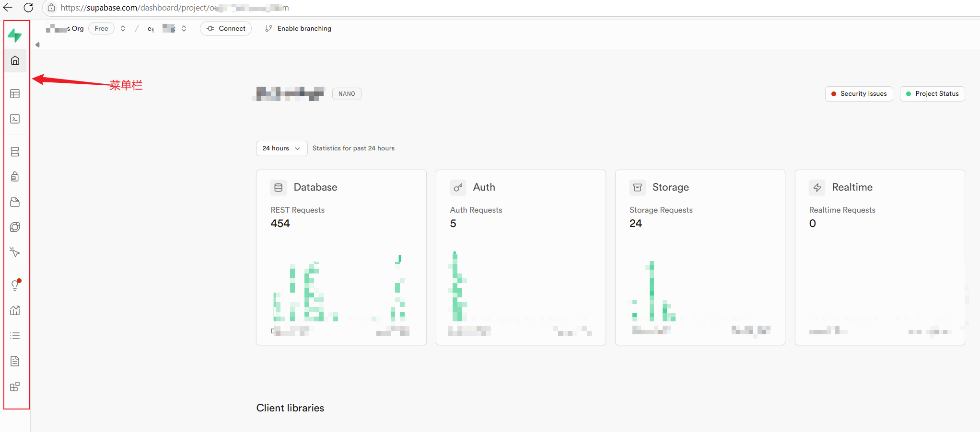Image resolution: width=980 pixels, height=432 pixels.
Task: Click the Connect button
Action: coord(226,29)
